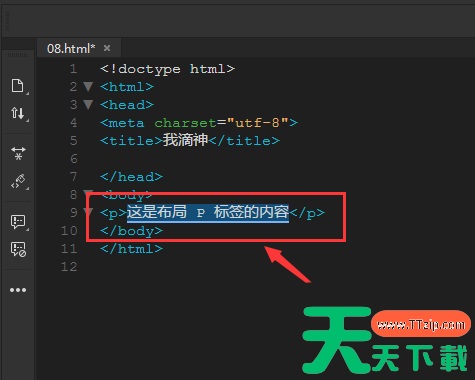Click the Apply Comment icon

tap(18, 222)
